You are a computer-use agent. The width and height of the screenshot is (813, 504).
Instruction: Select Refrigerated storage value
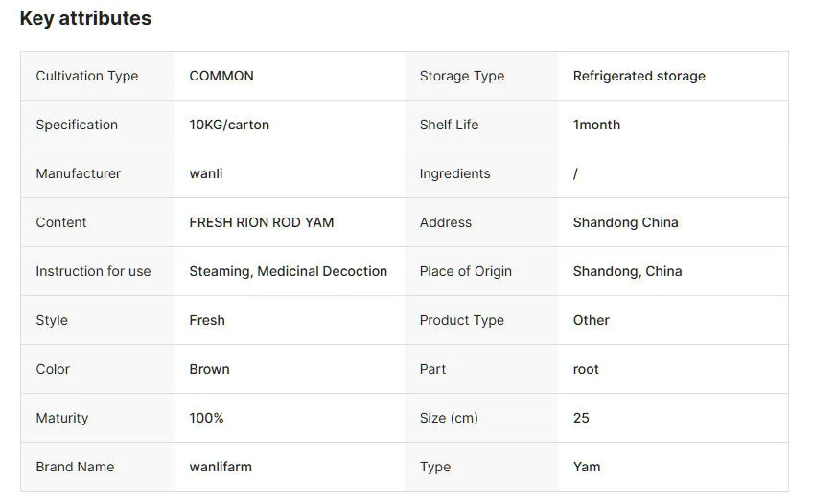click(639, 76)
